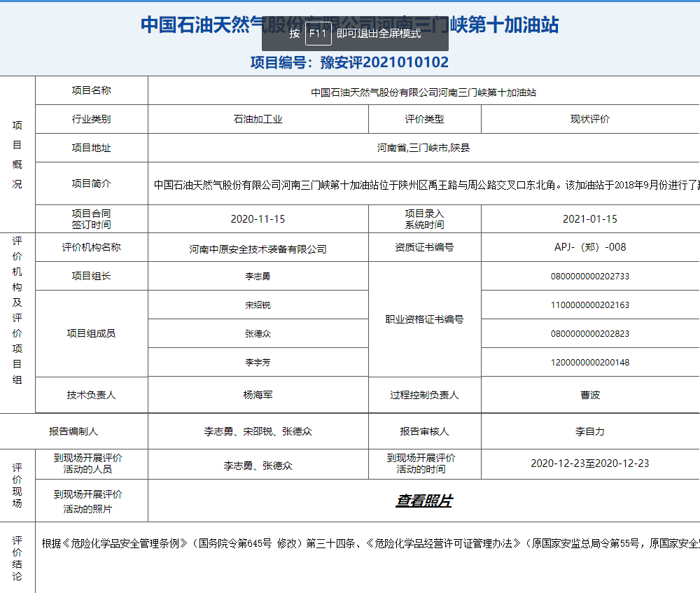This screenshot has width=700, height=593.
Task: Click the 项目组长 label
Action: (x=92, y=276)
